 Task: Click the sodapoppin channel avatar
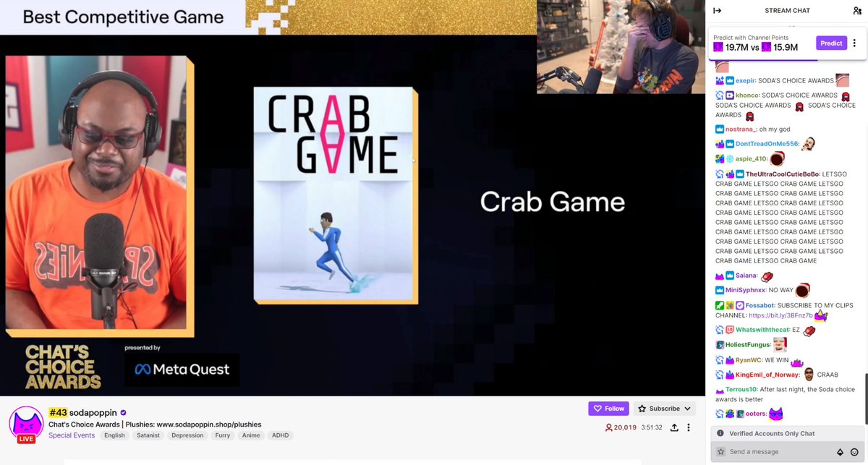tap(26, 423)
